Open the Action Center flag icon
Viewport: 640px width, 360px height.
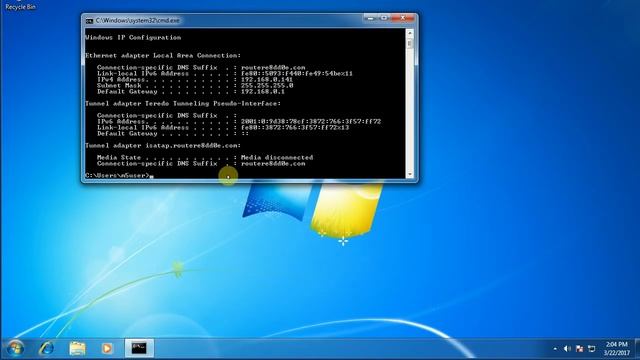pyautogui.click(x=580, y=349)
